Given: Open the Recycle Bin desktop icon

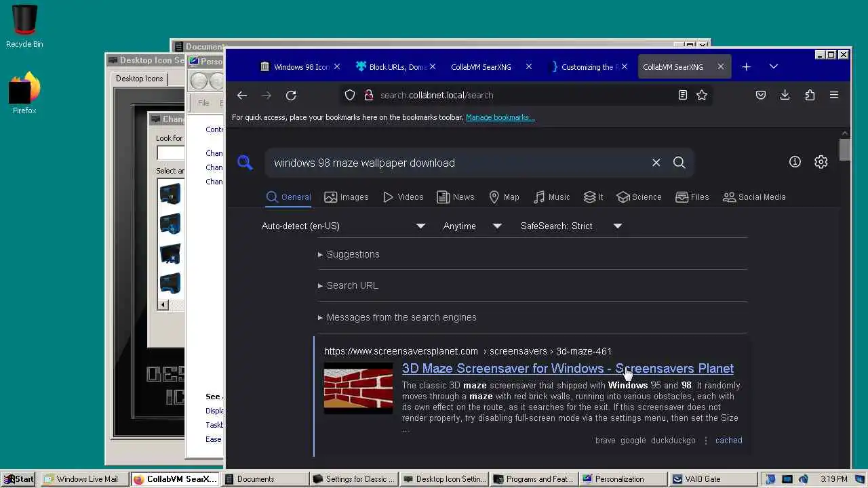Looking at the screenshot, I should click(24, 26).
